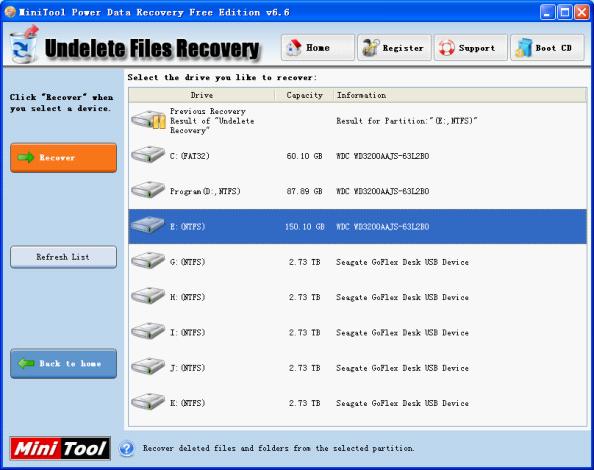594x470 pixels.
Task: Select the G: (NTFS) drive icon
Action: [148, 261]
